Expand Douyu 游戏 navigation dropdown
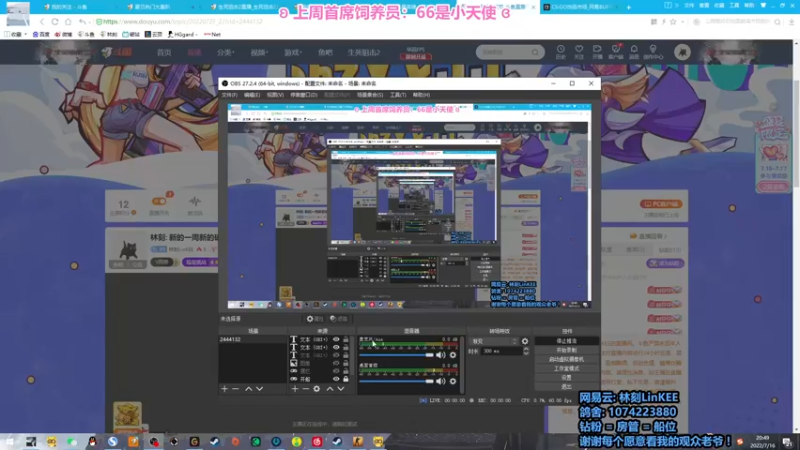 [292, 52]
